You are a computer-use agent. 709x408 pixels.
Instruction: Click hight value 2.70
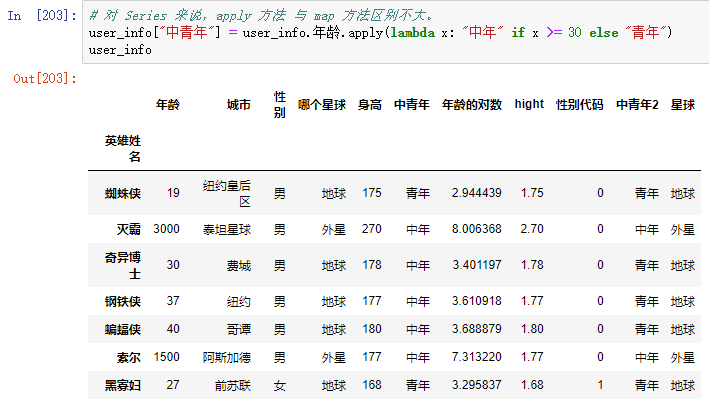532,229
